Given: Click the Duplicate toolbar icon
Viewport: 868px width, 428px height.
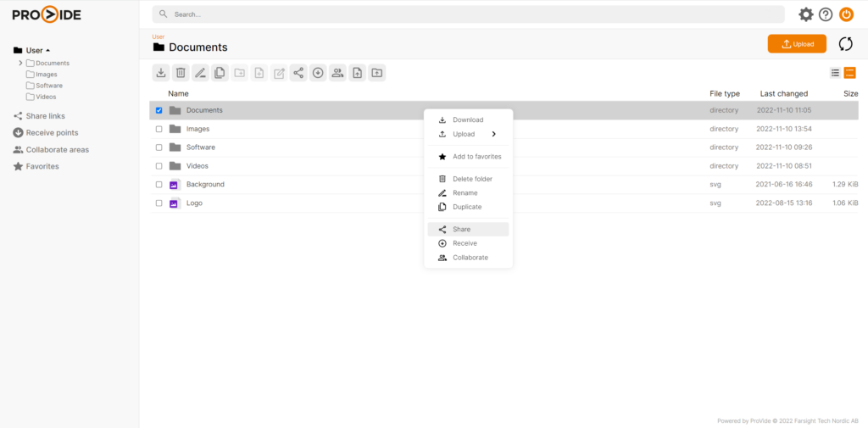Looking at the screenshot, I should (220, 73).
